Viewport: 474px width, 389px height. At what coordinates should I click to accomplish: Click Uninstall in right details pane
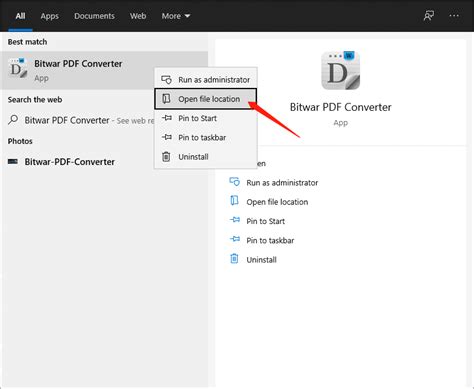261,260
